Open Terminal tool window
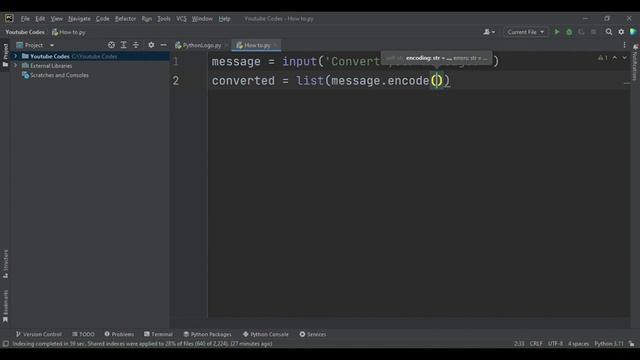 (158, 334)
